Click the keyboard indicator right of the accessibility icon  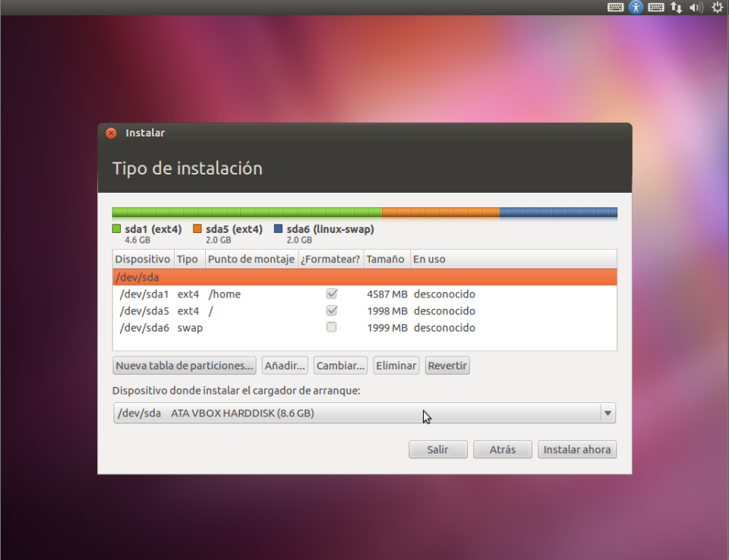[x=655, y=8]
